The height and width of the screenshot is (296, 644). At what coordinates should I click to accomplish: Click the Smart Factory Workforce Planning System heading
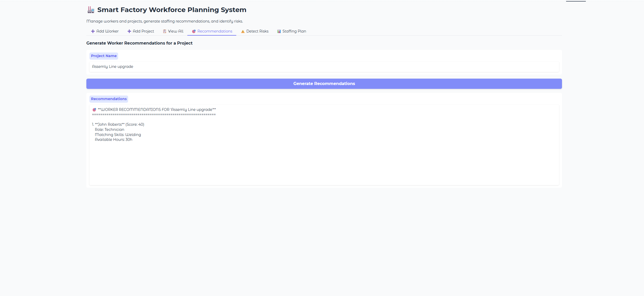tap(172, 10)
